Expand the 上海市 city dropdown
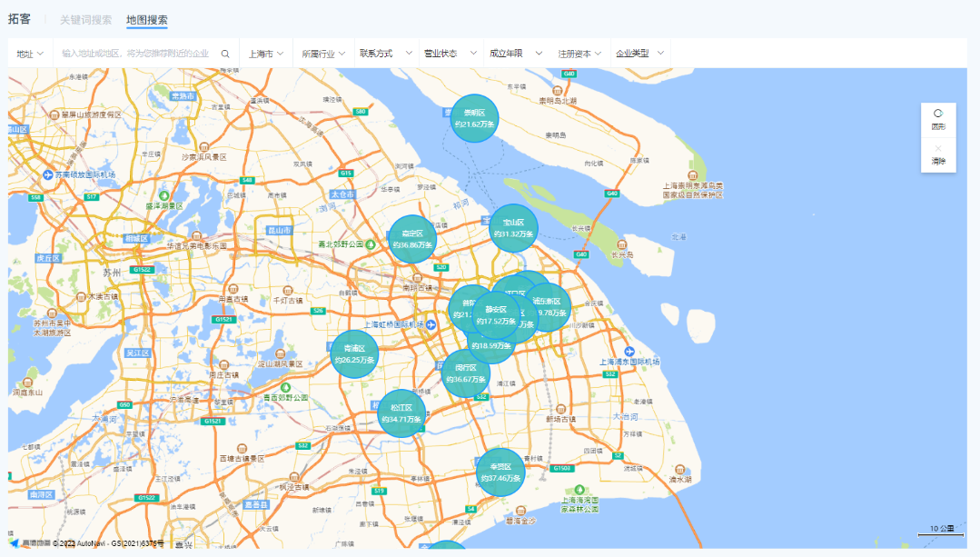Viewport: 980px width, 557px height. [265, 54]
